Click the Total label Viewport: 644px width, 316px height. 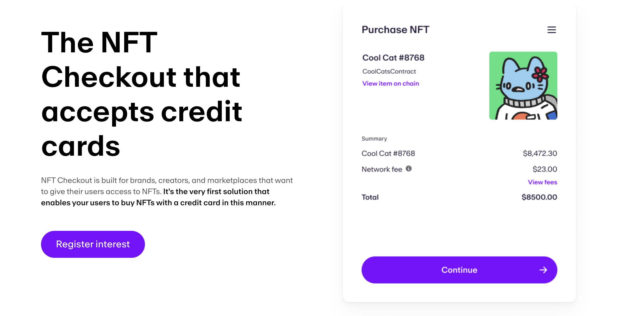[370, 197]
